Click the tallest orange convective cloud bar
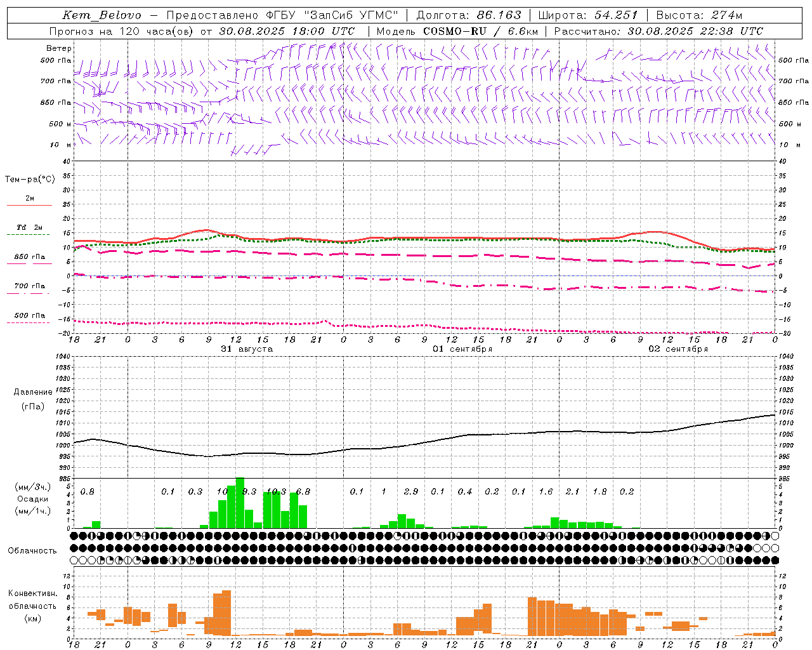The height and width of the screenshot is (650, 812). tap(226, 613)
